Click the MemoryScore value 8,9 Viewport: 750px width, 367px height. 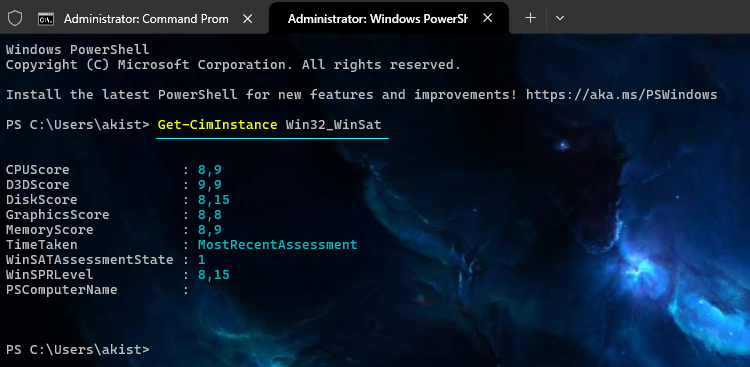click(x=210, y=230)
